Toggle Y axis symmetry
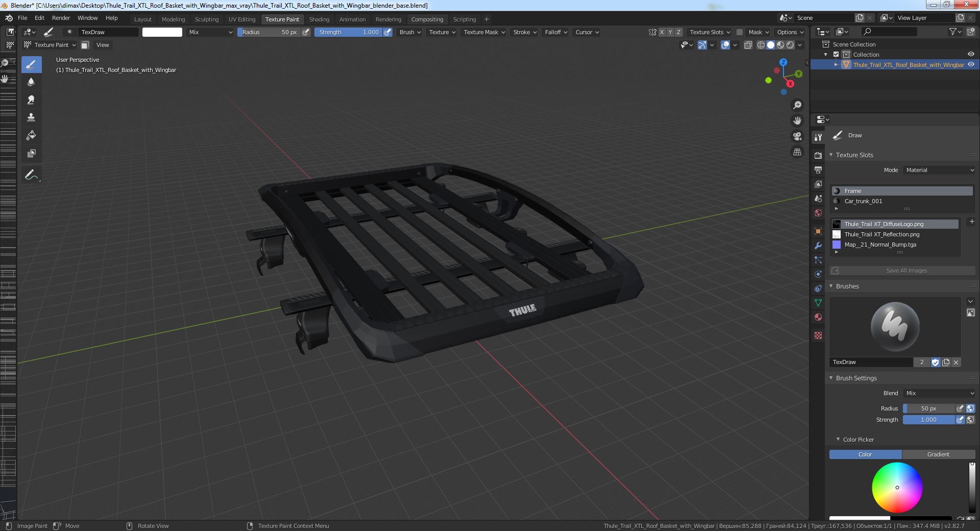The image size is (980, 531). pos(670,32)
